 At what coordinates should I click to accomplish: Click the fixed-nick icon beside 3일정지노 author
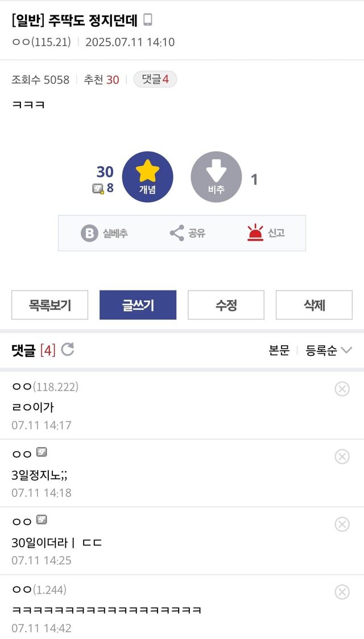tap(42, 452)
